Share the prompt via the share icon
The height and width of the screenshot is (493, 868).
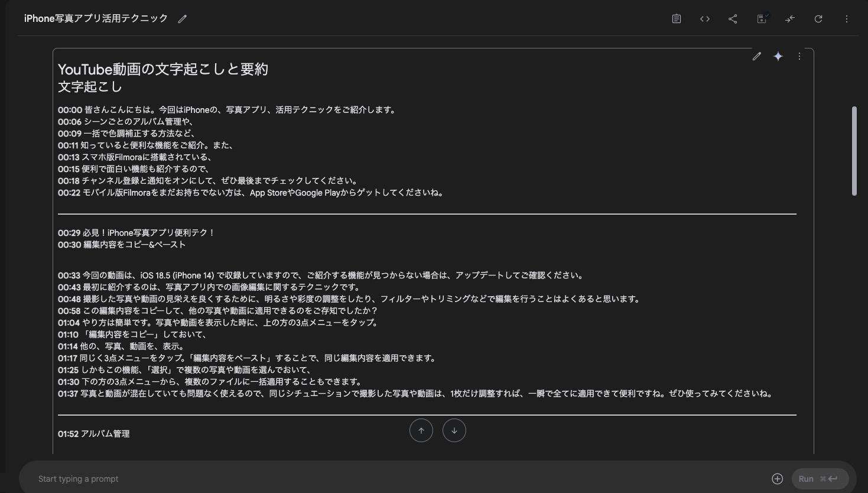733,19
